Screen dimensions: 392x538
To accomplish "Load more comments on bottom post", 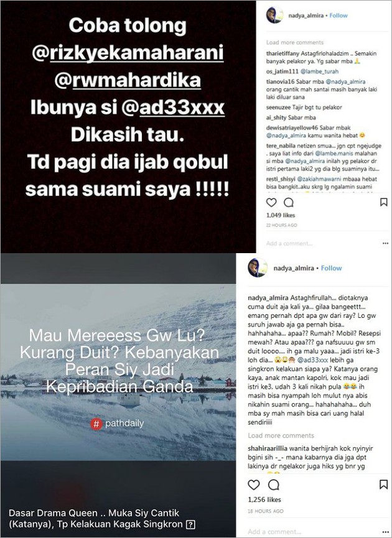I will 281,435.
